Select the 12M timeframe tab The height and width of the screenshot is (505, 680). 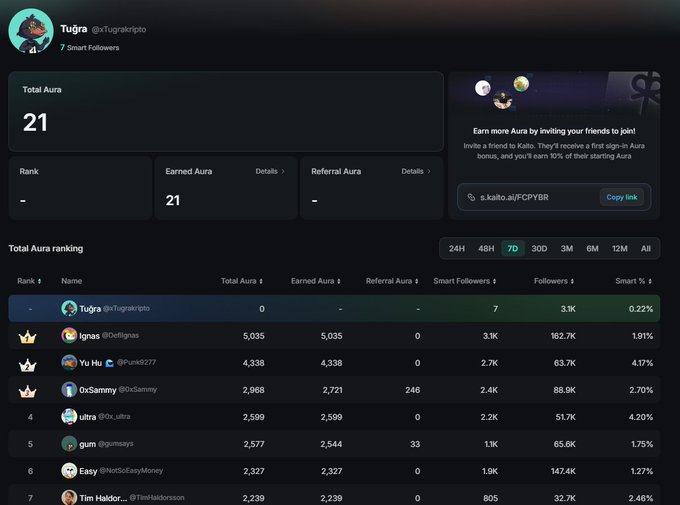tap(619, 249)
